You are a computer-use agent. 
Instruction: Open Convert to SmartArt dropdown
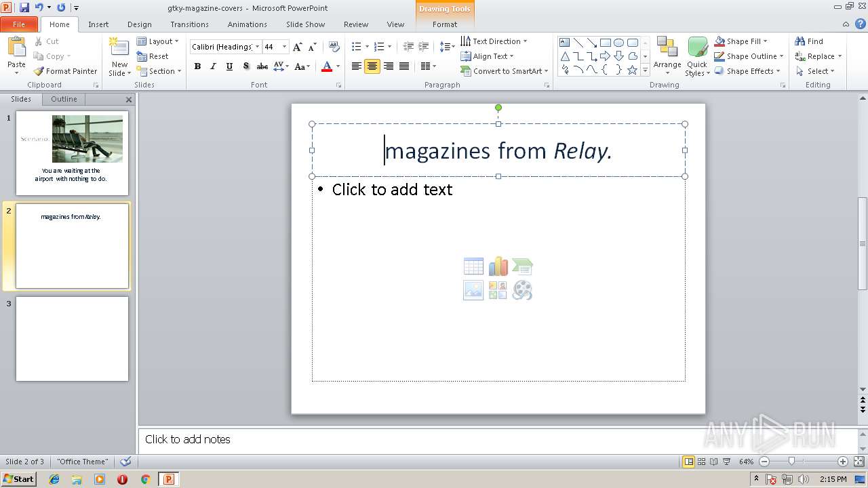[505, 71]
